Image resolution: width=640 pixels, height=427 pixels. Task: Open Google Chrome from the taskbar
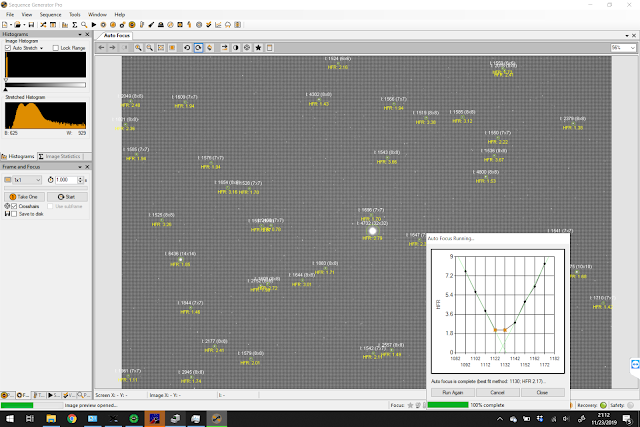(x=72, y=419)
